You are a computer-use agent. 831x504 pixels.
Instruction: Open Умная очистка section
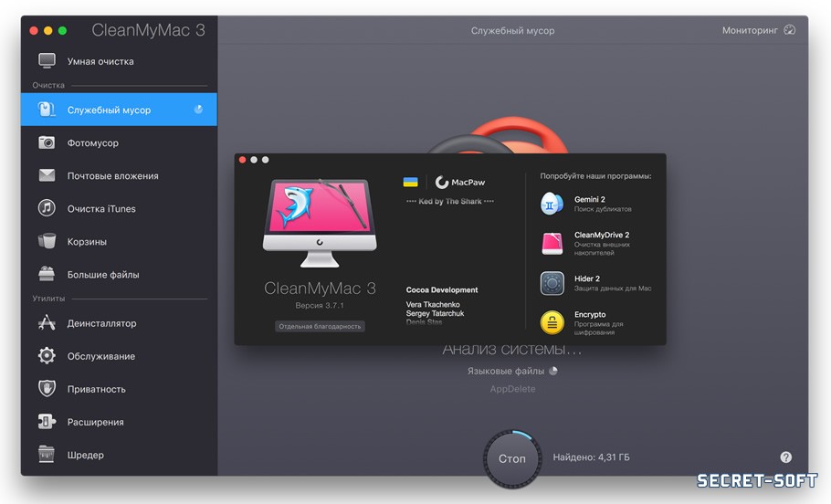click(x=120, y=61)
